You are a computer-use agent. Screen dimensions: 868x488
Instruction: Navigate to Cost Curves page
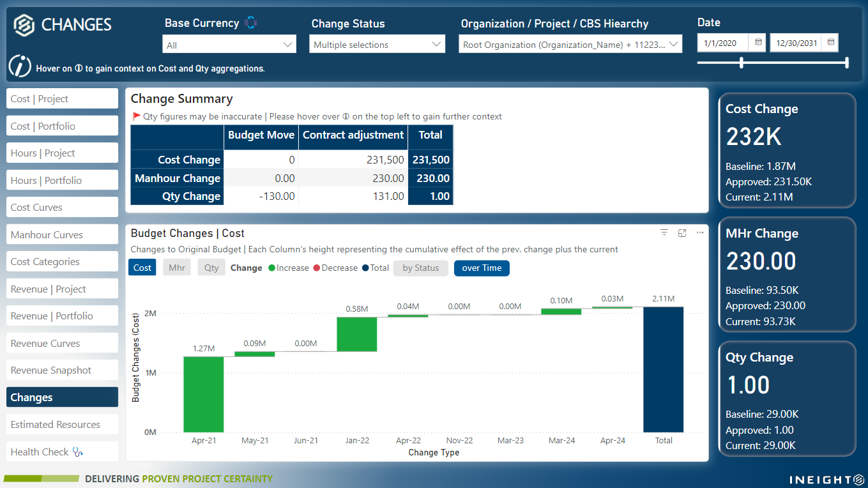point(62,207)
